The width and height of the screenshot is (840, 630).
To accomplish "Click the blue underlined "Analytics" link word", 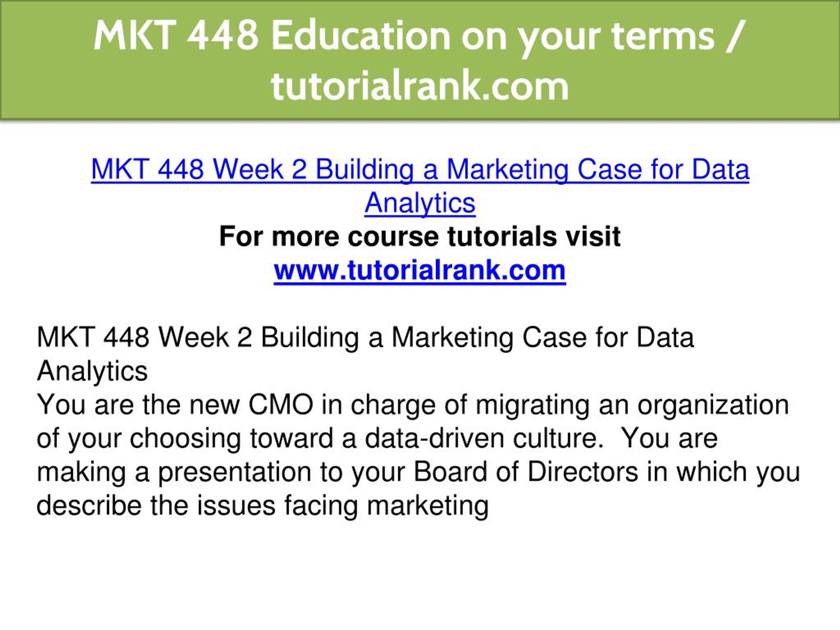I will pos(420,203).
